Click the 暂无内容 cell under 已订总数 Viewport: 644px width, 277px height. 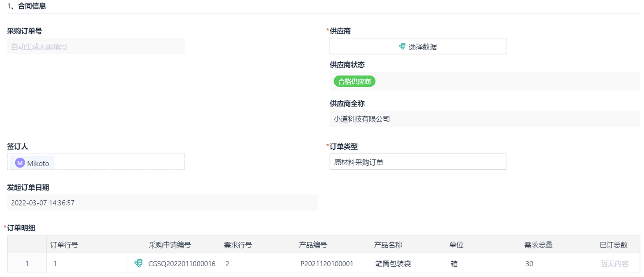[614, 264]
